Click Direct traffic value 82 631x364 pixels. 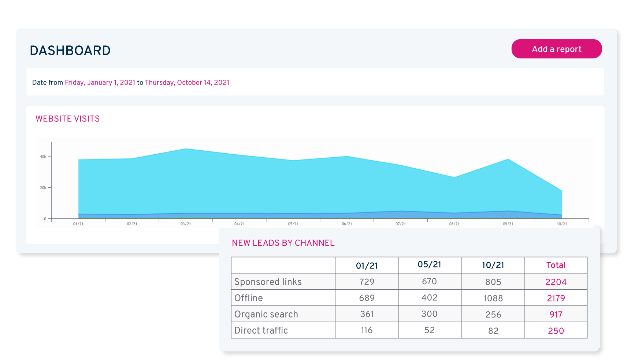point(493,331)
